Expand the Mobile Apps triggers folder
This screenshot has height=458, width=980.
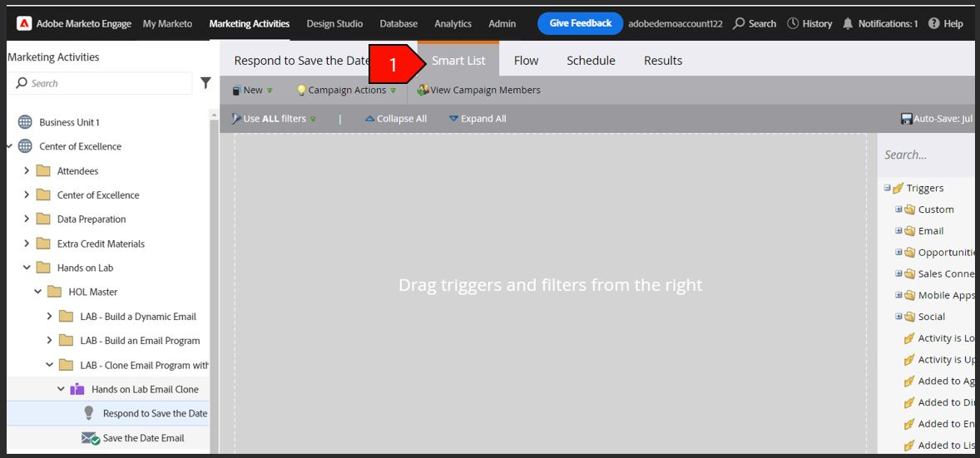(x=898, y=295)
